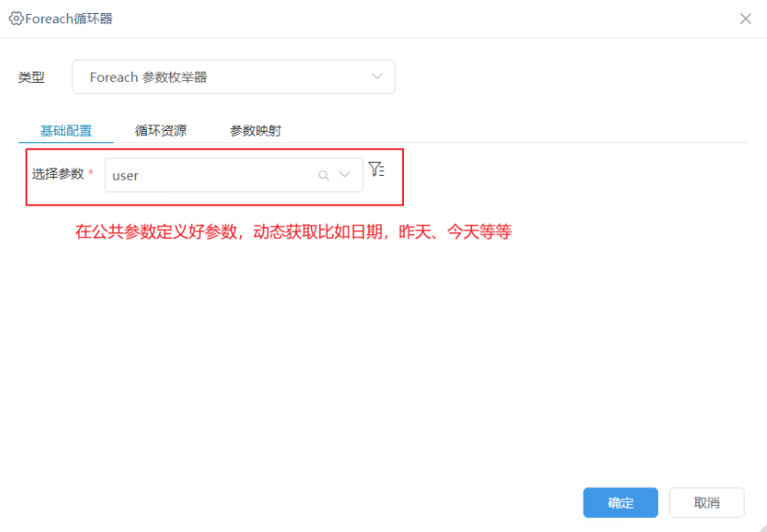This screenshot has width=767, height=532.
Task: Expand the 类型 dropdown chevron arrow
Action: point(377,77)
